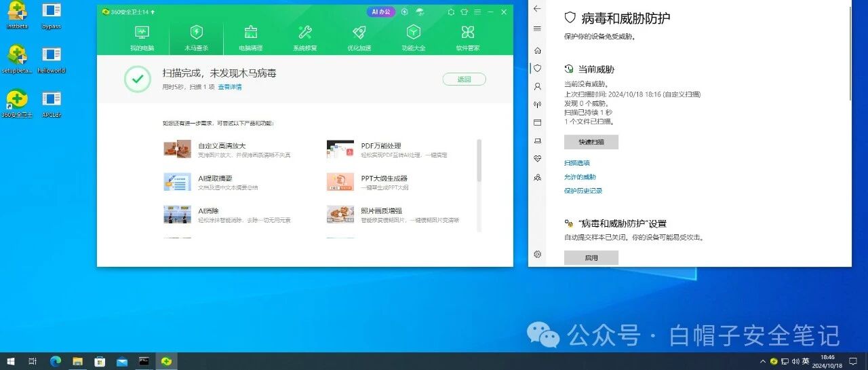
Task: Open Home icon in Windows Security sidebar
Action: click(x=538, y=50)
